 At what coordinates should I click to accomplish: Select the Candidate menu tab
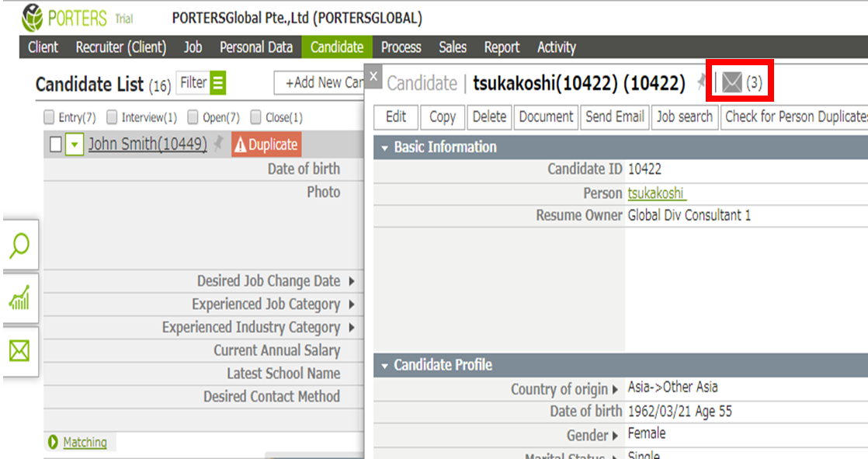pyautogui.click(x=337, y=47)
